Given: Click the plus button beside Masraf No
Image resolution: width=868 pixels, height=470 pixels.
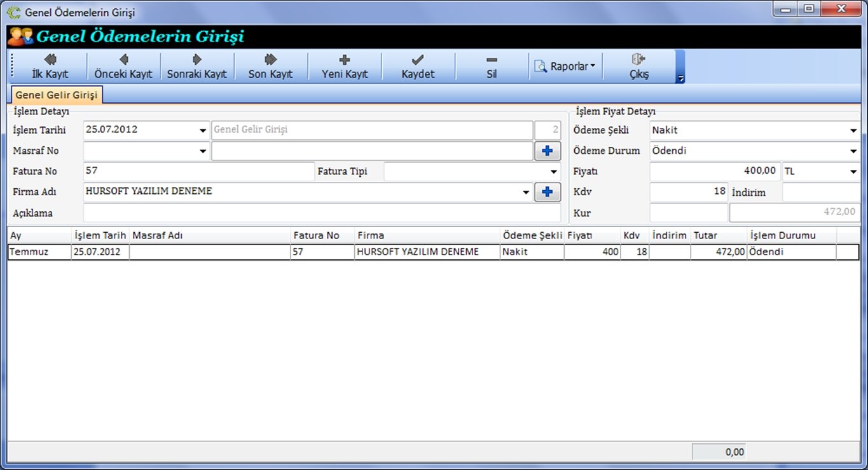Looking at the screenshot, I should tap(547, 151).
